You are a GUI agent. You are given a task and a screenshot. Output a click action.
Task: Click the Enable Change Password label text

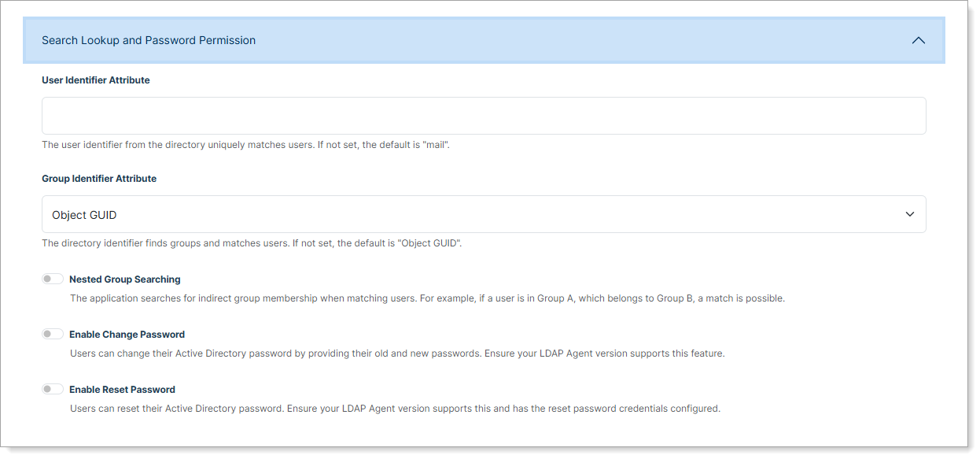(127, 335)
